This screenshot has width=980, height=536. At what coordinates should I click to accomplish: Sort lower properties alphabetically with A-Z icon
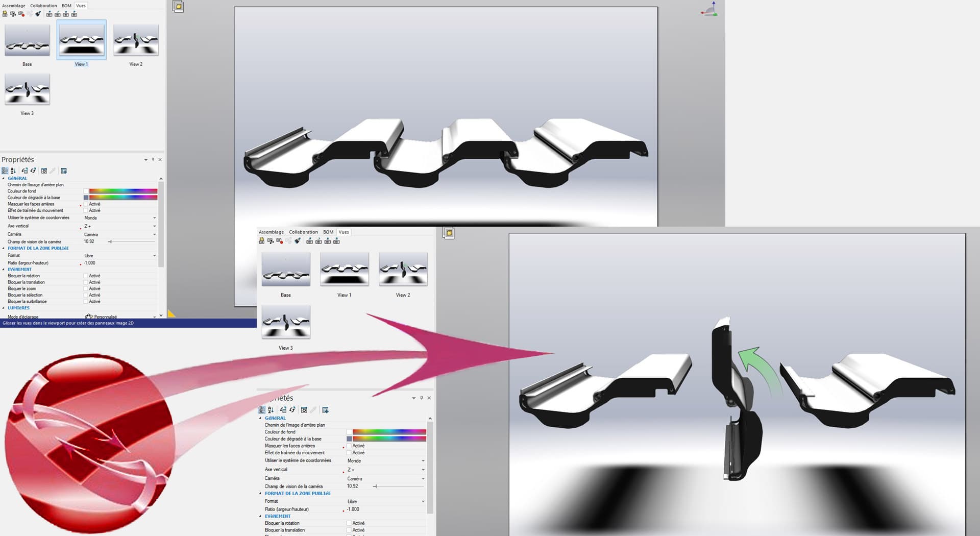tap(271, 410)
